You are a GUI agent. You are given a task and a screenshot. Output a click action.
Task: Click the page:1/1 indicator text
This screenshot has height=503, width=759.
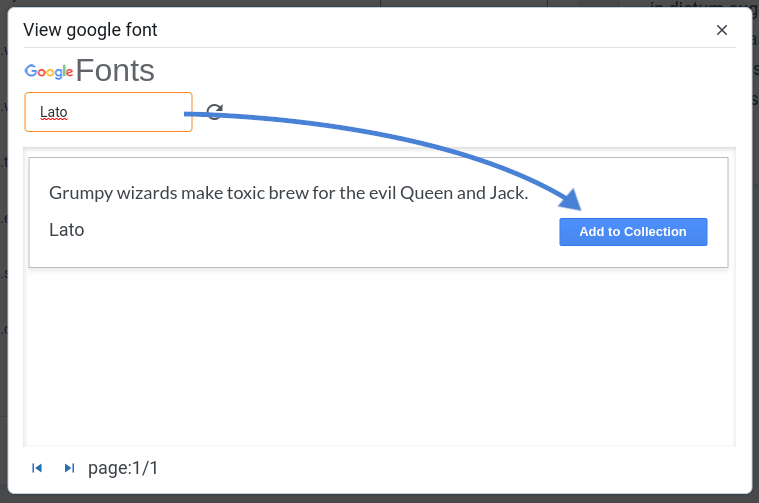coord(123,468)
